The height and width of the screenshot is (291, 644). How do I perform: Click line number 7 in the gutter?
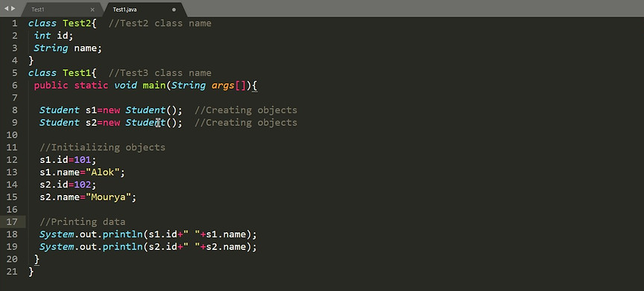pyautogui.click(x=15, y=97)
